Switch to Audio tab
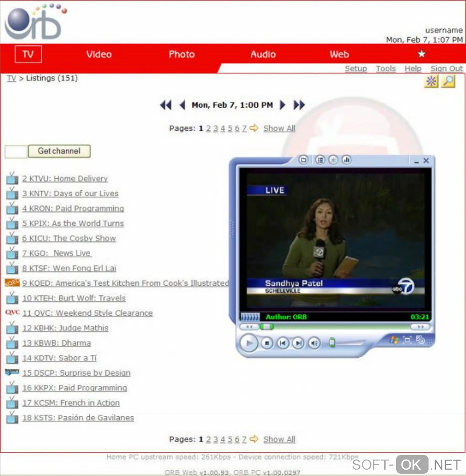The image size is (466, 476). pos(263,54)
